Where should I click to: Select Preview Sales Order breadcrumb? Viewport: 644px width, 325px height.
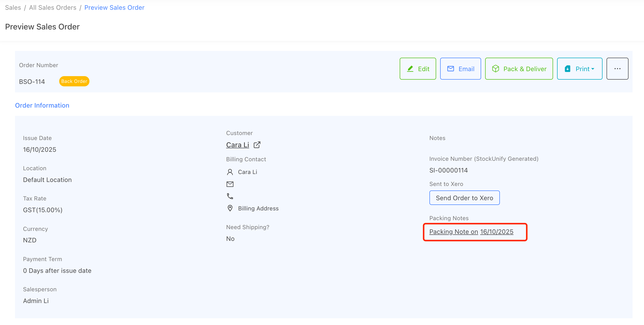(114, 7)
